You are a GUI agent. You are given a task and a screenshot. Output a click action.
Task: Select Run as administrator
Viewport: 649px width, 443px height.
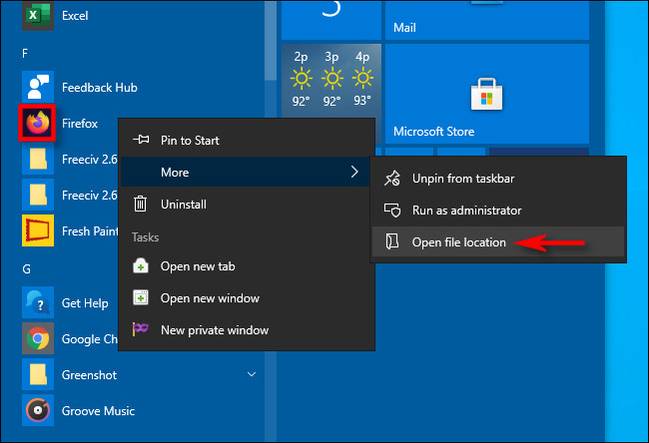pyautogui.click(x=466, y=210)
